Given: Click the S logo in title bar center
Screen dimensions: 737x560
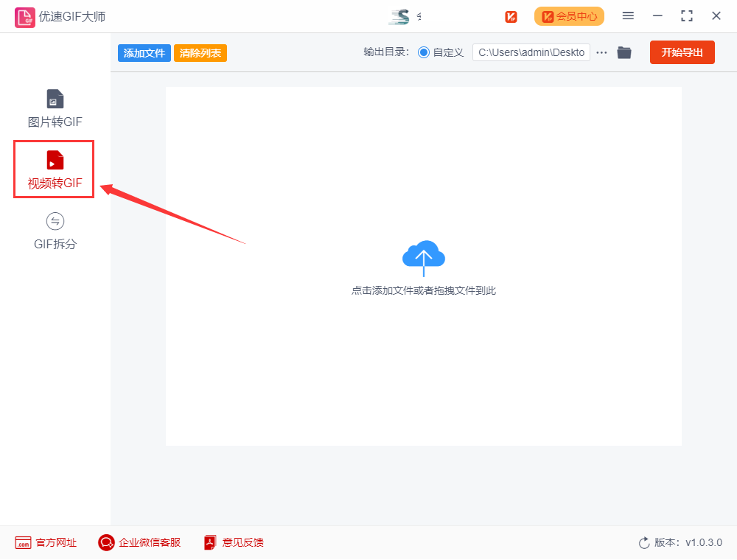Looking at the screenshot, I should pyautogui.click(x=399, y=16).
